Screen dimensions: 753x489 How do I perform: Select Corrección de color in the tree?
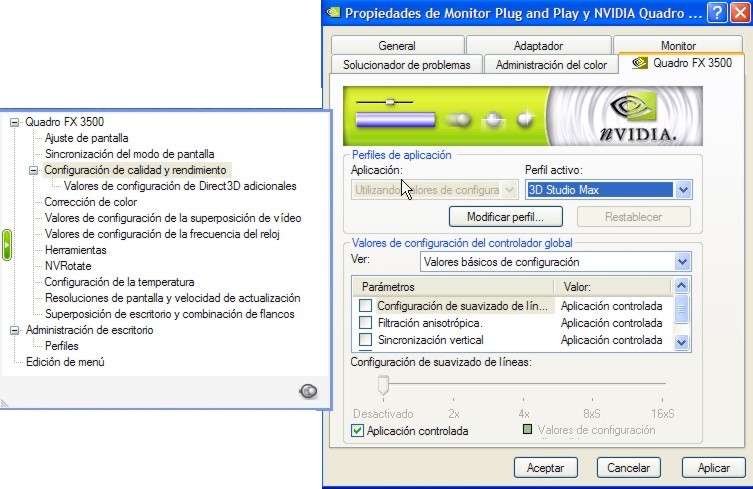click(x=91, y=202)
